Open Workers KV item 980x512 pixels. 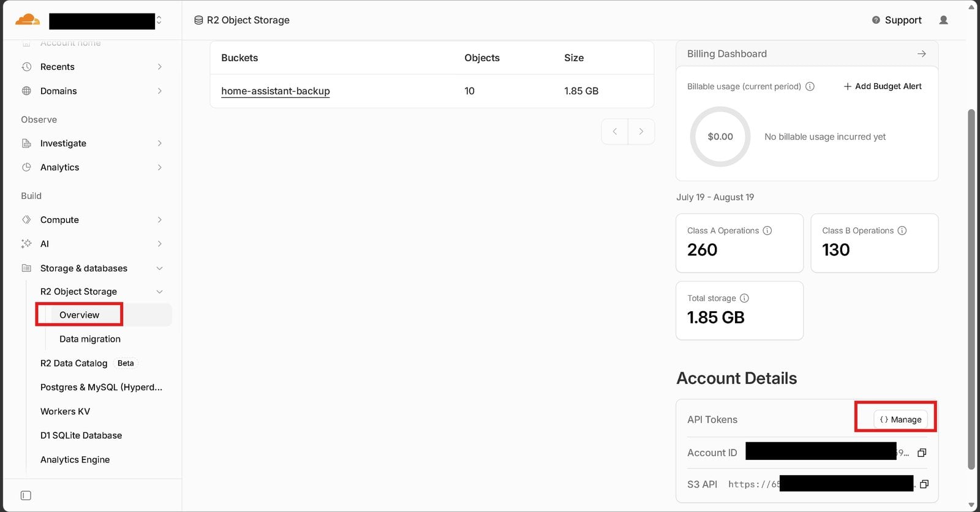[65, 412]
